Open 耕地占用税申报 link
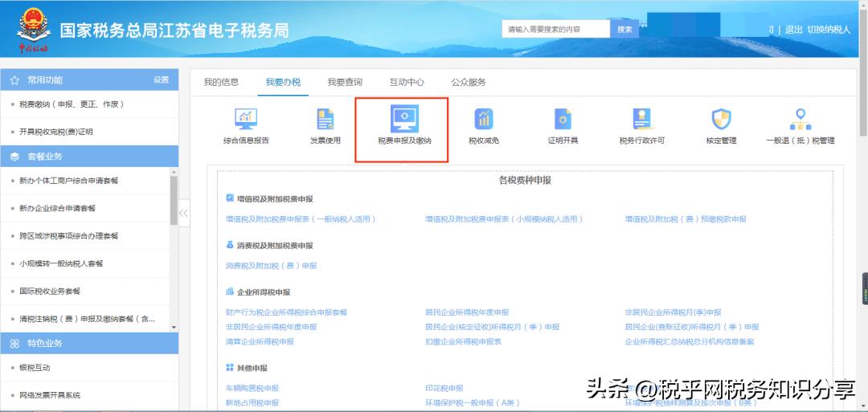The height and width of the screenshot is (412, 868). tap(252, 402)
